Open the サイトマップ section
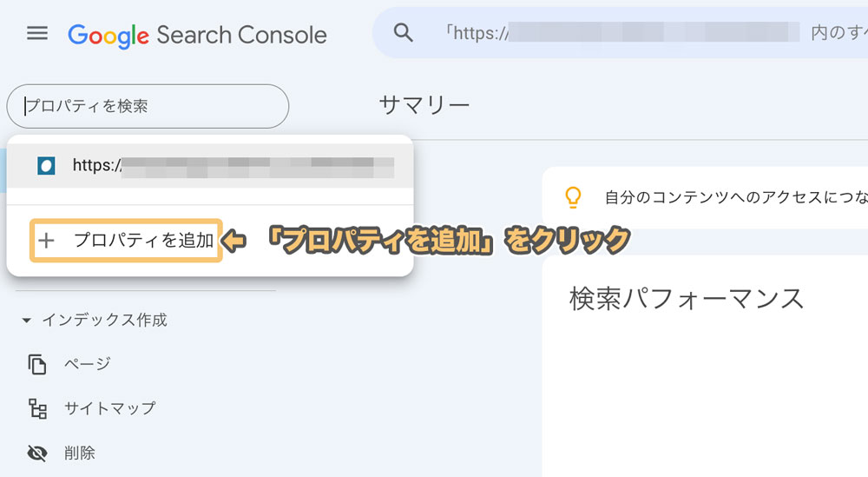The height and width of the screenshot is (477, 868). (110, 408)
